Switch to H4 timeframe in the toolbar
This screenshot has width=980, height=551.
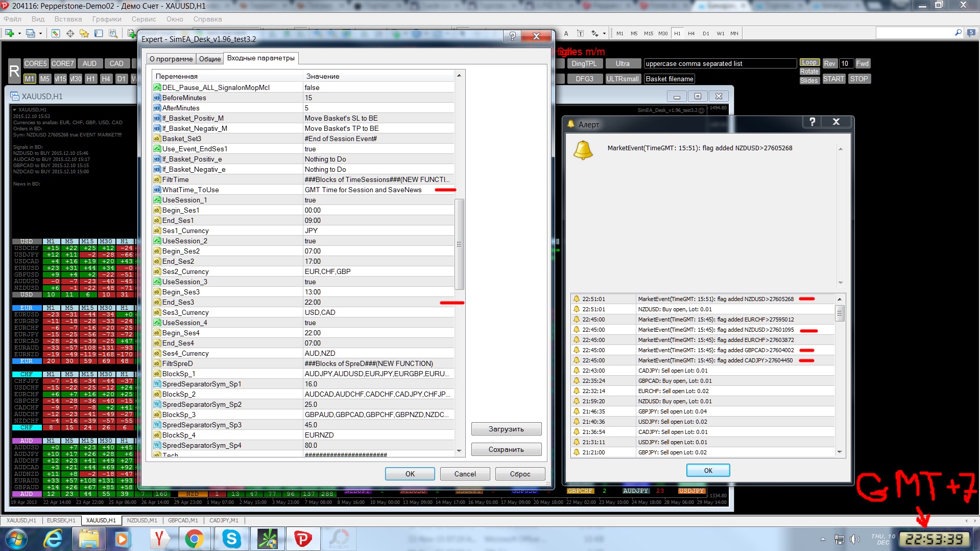[691, 33]
